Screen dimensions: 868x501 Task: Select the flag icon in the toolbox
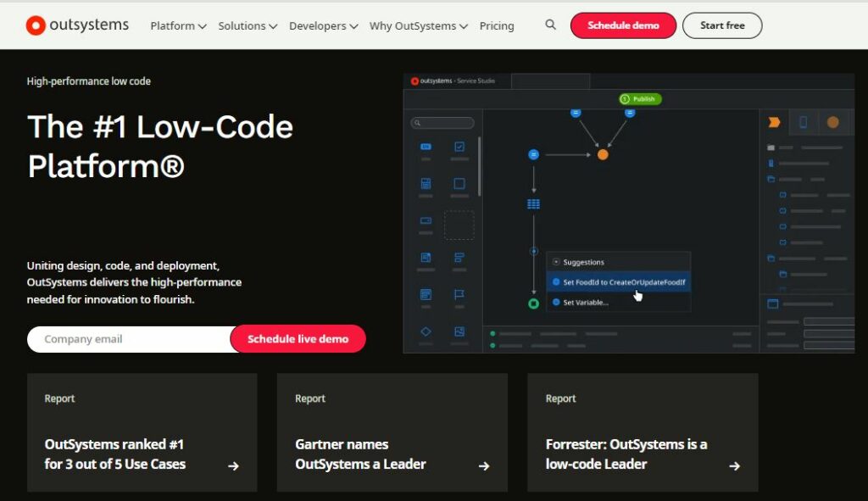point(459,294)
